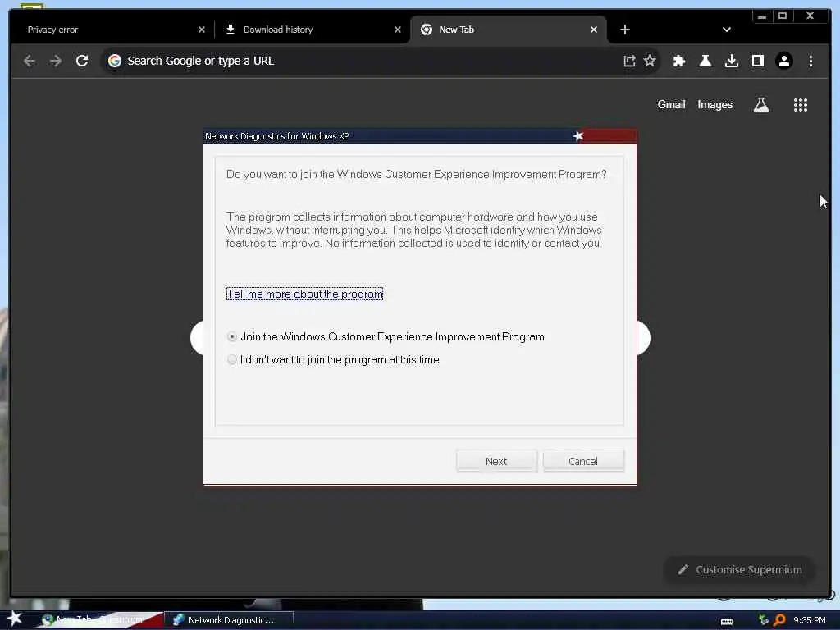Select I don't want to join the program
840x630 pixels.
click(333, 360)
